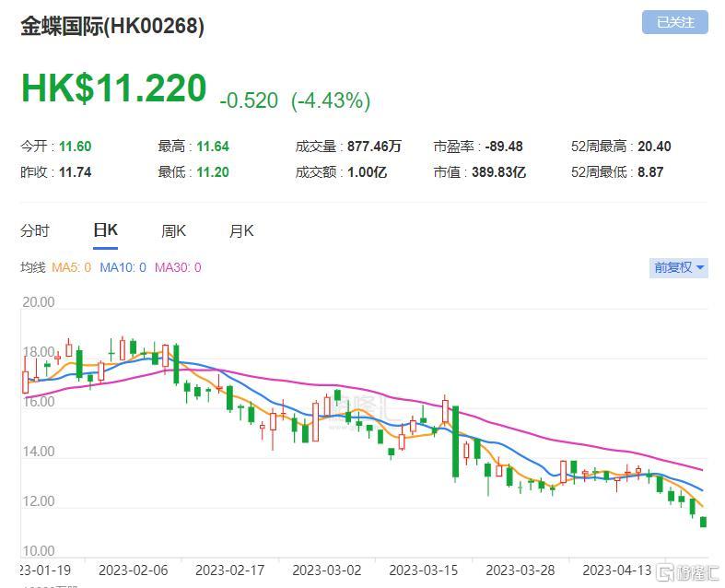The image size is (725, 588).
Task: Click the 市值 value 389.83亿
Action: [498, 172]
